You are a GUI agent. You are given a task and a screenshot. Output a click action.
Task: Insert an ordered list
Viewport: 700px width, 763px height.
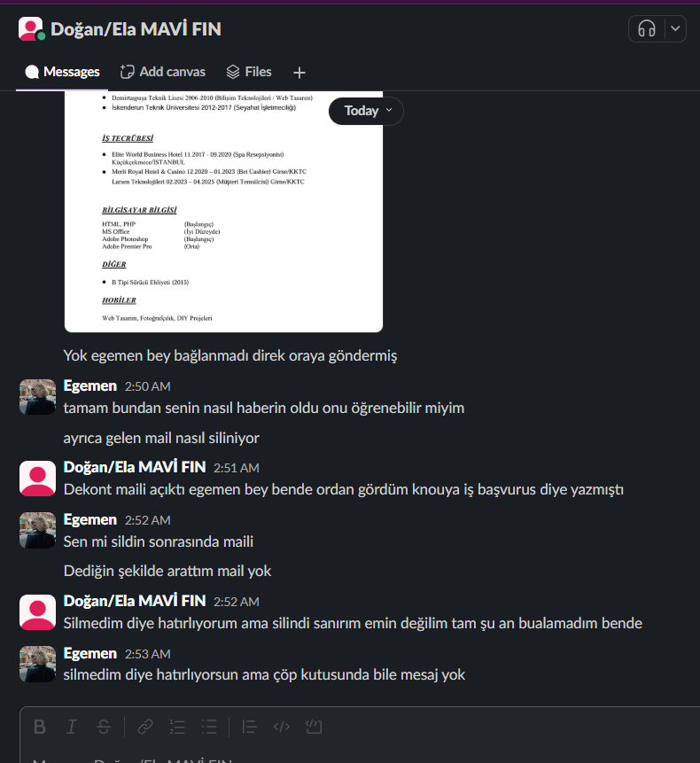tap(177, 727)
